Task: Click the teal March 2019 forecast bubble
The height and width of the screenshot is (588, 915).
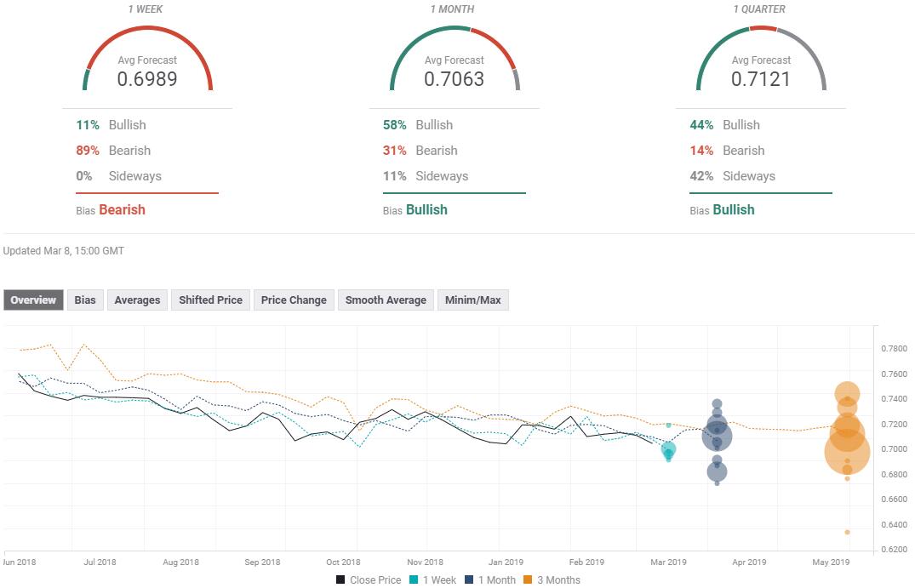Action: click(x=669, y=449)
